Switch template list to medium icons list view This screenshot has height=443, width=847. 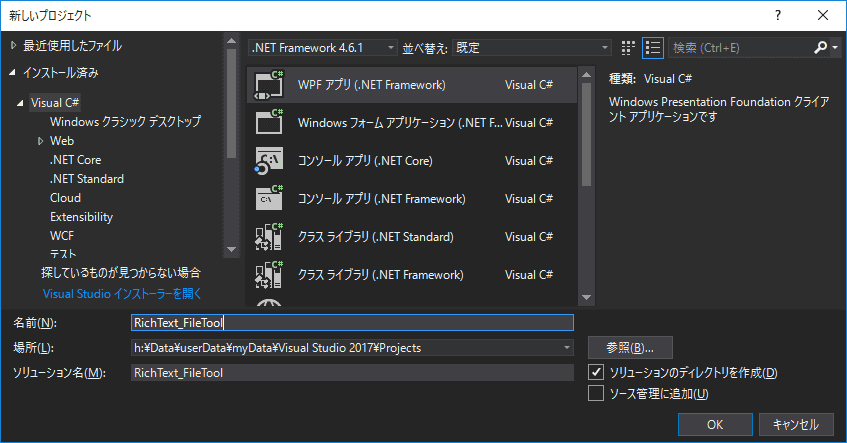[x=653, y=48]
